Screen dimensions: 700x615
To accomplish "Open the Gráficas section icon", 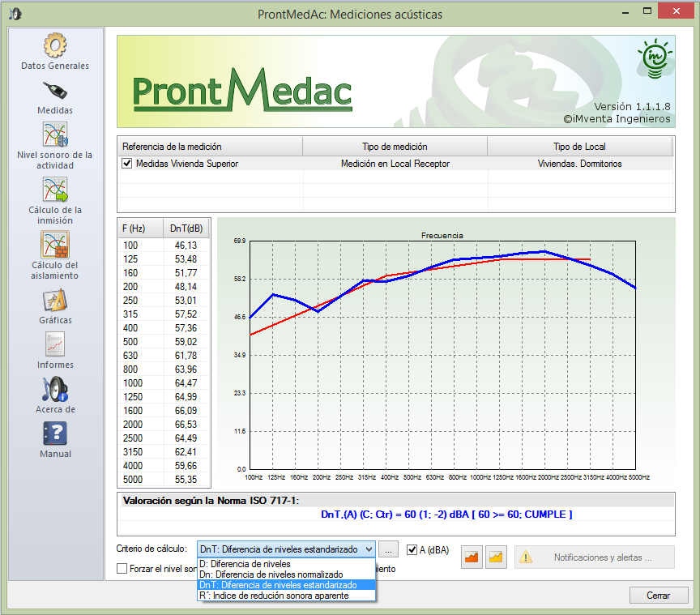I will (55, 300).
